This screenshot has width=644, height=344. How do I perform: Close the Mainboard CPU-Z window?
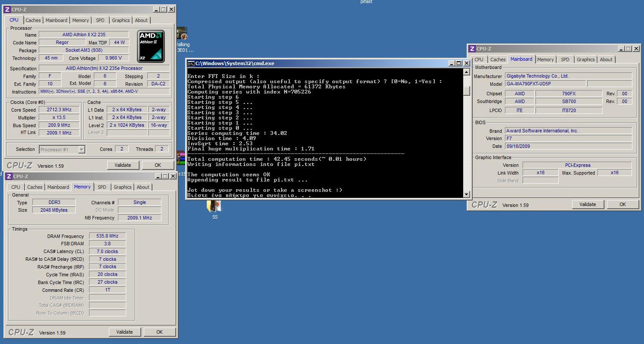point(636,49)
